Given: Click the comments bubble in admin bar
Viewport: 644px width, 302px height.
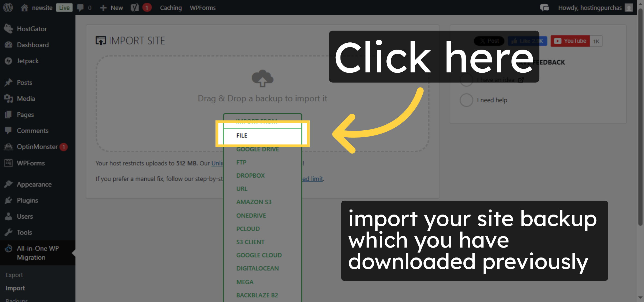Looking at the screenshot, I should (x=80, y=8).
